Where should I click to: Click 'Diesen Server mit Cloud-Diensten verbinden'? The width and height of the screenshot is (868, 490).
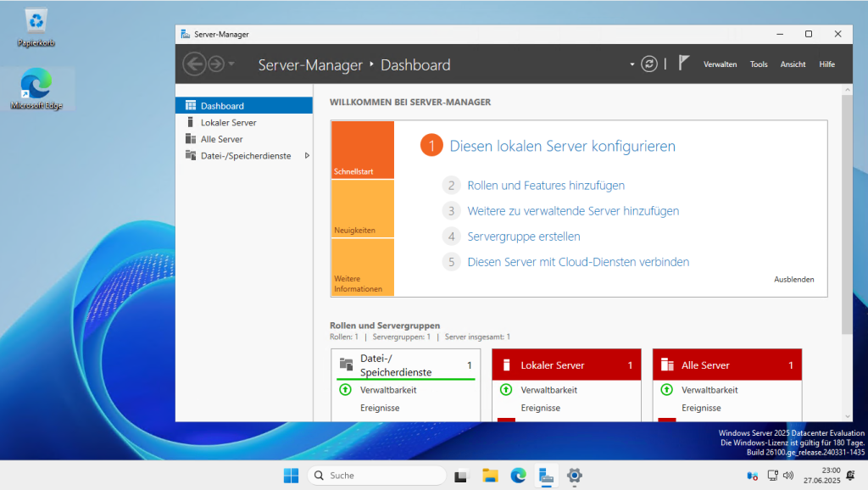coord(578,262)
